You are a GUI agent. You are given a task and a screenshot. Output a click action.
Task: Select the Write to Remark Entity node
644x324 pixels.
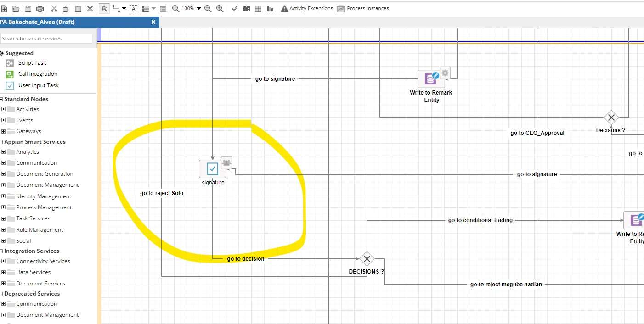pos(431,79)
